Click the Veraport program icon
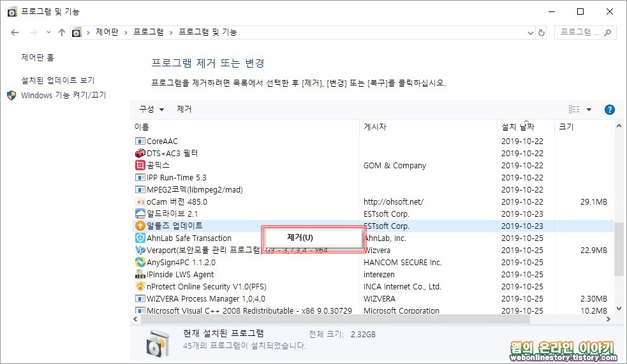 click(140, 250)
